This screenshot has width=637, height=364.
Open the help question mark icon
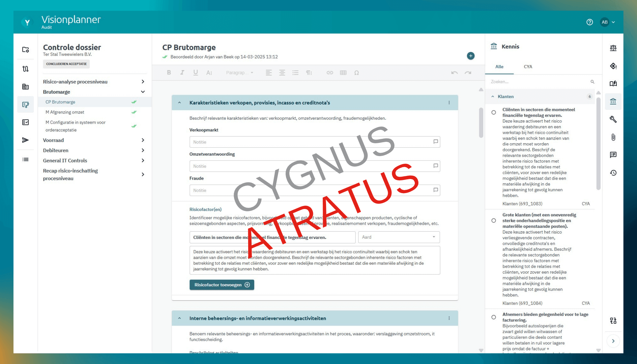[x=589, y=22]
